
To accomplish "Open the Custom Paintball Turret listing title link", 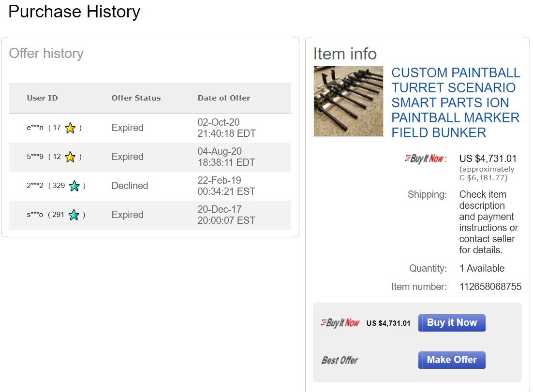I will point(456,102).
